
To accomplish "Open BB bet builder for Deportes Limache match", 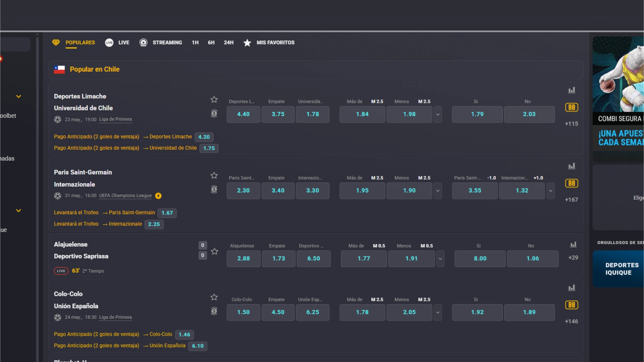I will point(572,107).
